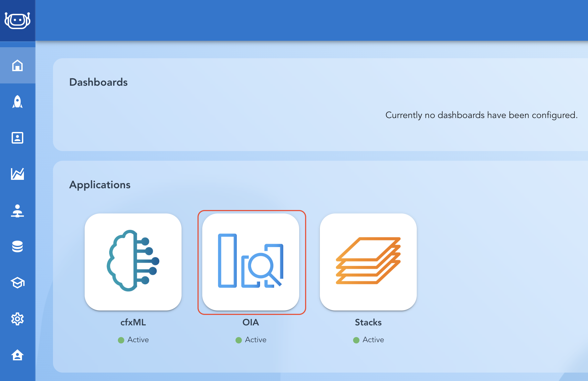The height and width of the screenshot is (381, 588).
Task: Click the Stacks label
Action: coord(368,322)
